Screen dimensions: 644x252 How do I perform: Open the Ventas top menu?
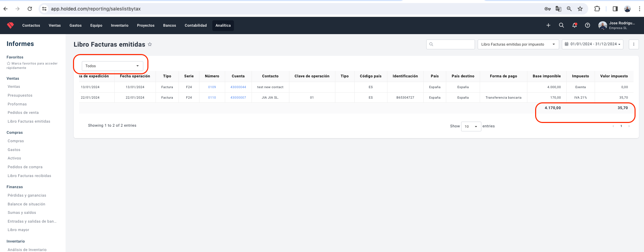click(x=55, y=25)
